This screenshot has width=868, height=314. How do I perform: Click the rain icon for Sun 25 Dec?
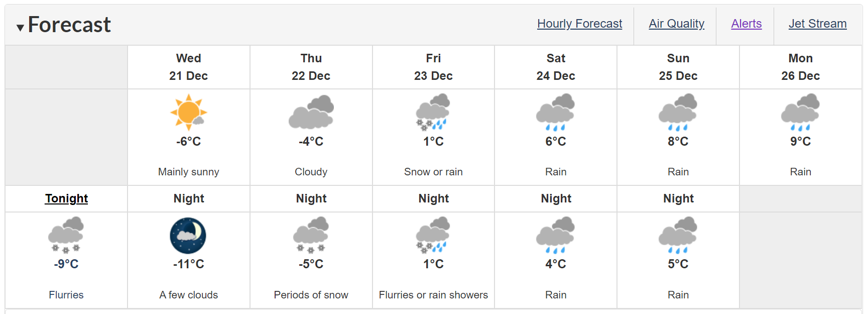pyautogui.click(x=678, y=112)
